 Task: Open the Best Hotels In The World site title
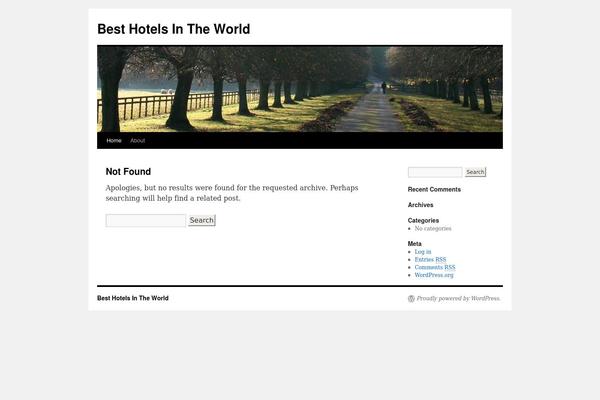pyautogui.click(x=174, y=29)
